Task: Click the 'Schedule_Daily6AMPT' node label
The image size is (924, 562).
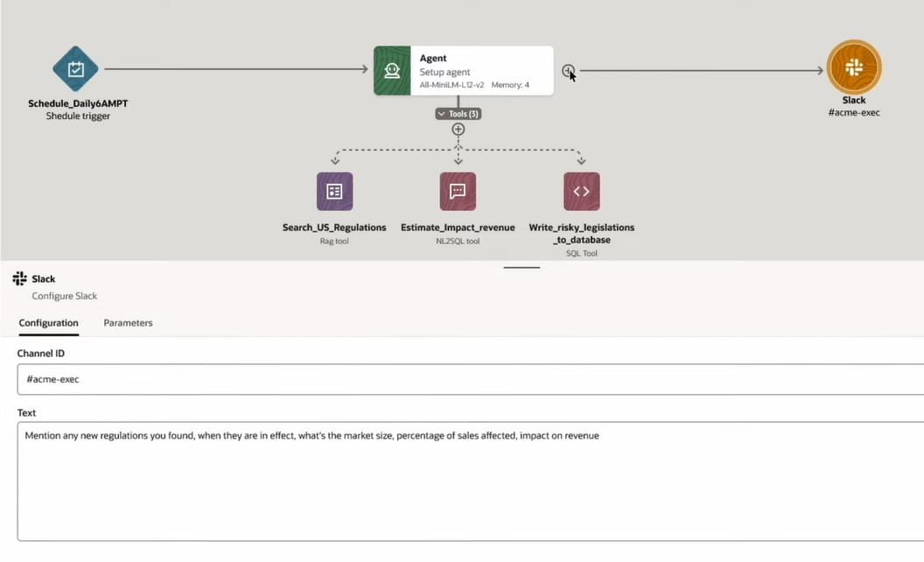Action: pos(78,103)
